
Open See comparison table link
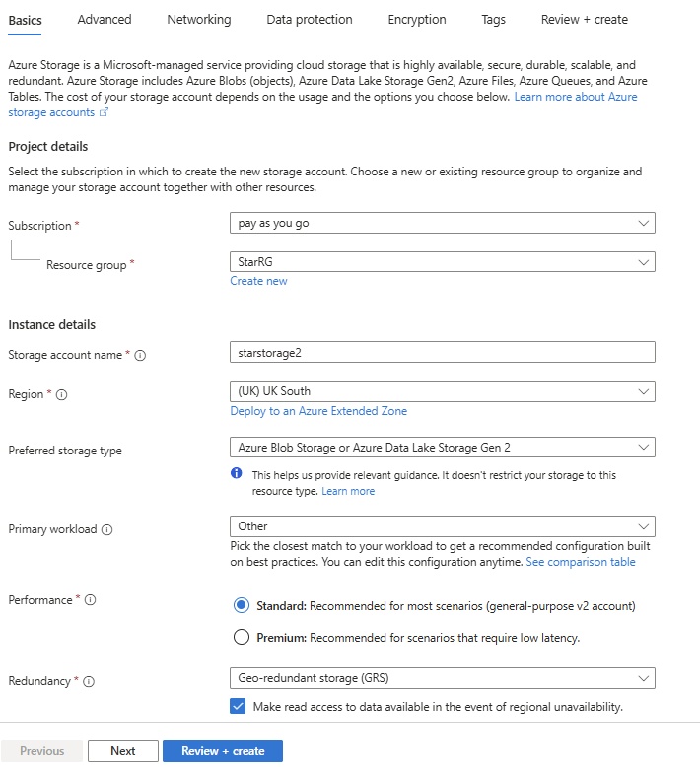(580, 562)
